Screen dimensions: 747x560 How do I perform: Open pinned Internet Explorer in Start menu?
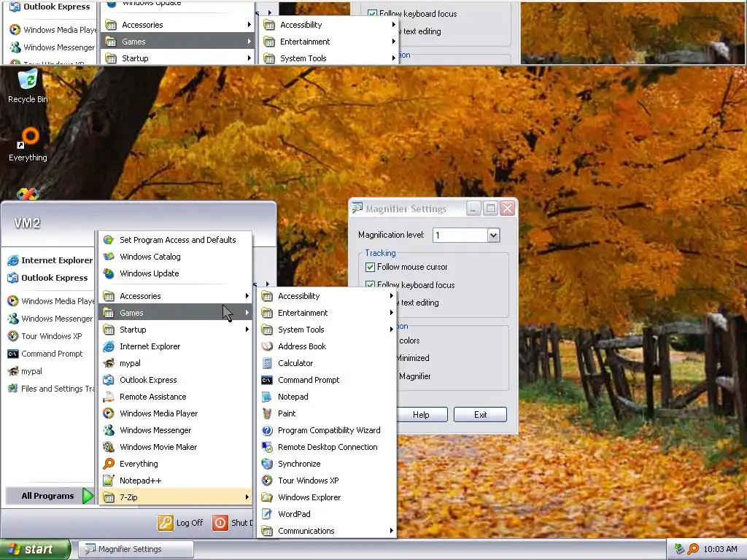(50, 260)
